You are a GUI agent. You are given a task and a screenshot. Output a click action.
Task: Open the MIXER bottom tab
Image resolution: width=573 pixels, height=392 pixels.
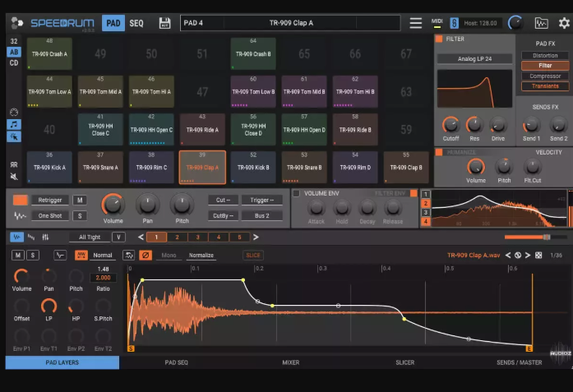coord(291,362)
